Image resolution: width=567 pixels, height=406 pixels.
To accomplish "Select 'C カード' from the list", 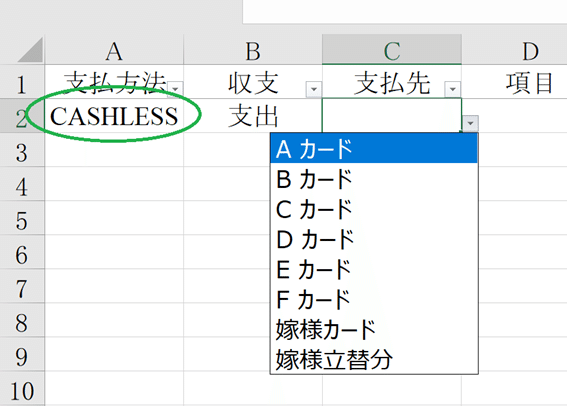I will [374, 209].
